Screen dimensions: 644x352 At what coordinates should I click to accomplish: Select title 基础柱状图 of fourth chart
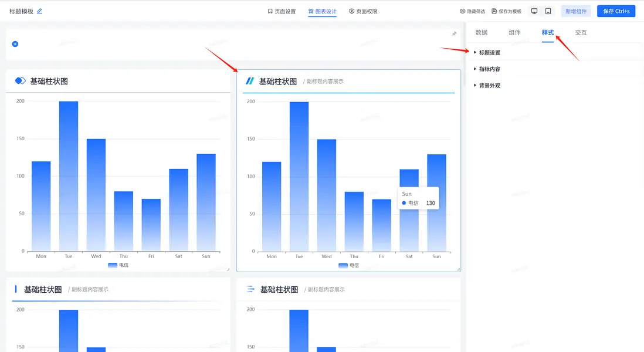click(279, 290)
